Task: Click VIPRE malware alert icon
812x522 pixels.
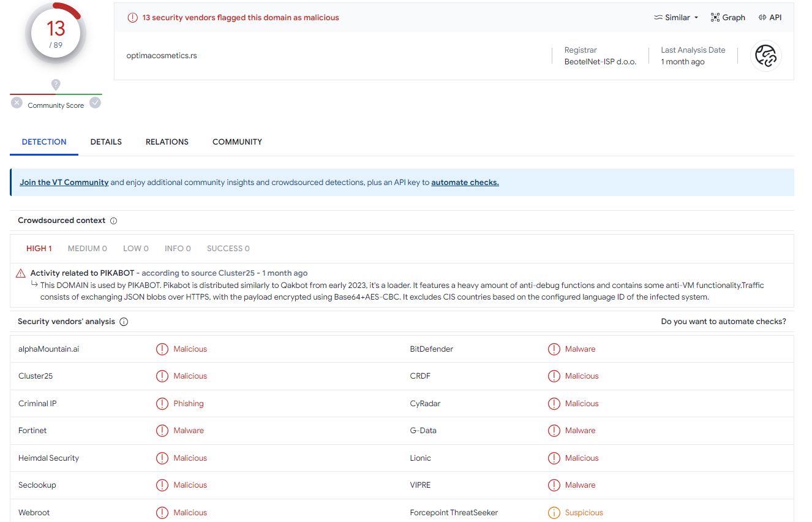Action: point(554,485)
